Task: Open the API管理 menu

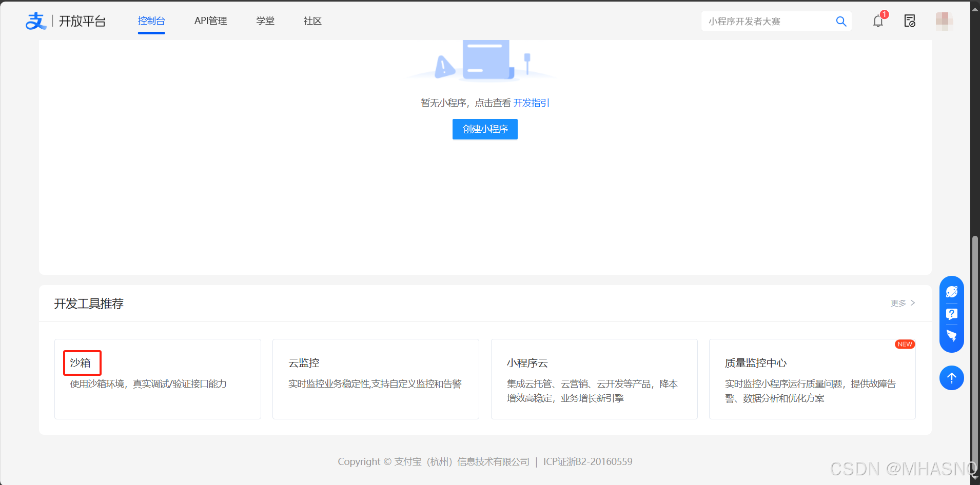Action: click(x=210, y=21)
